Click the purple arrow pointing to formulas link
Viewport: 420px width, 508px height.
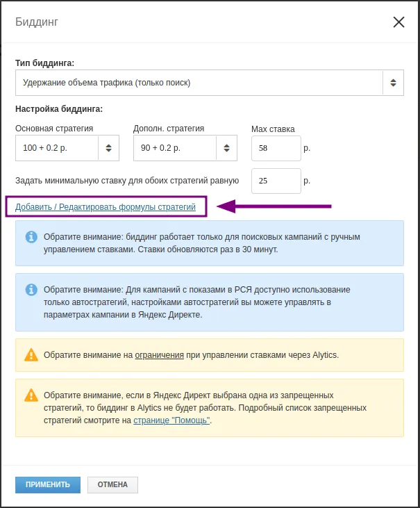click(274, 206)
